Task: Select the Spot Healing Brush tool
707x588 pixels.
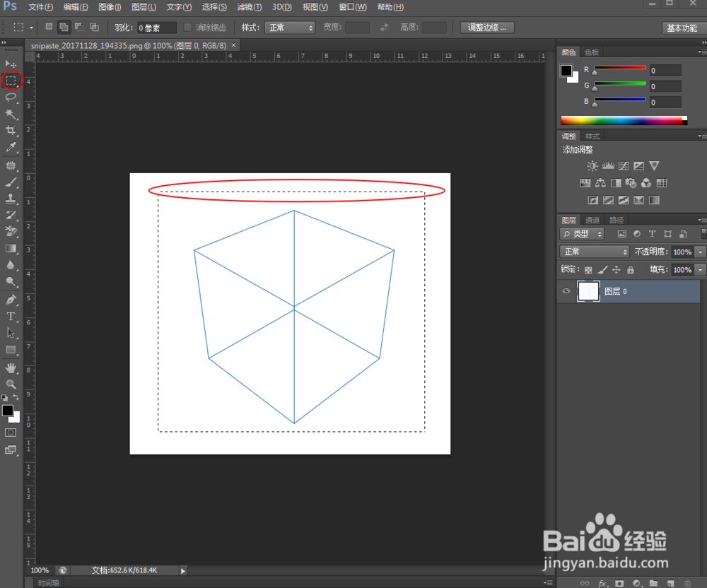Action: 11,165
